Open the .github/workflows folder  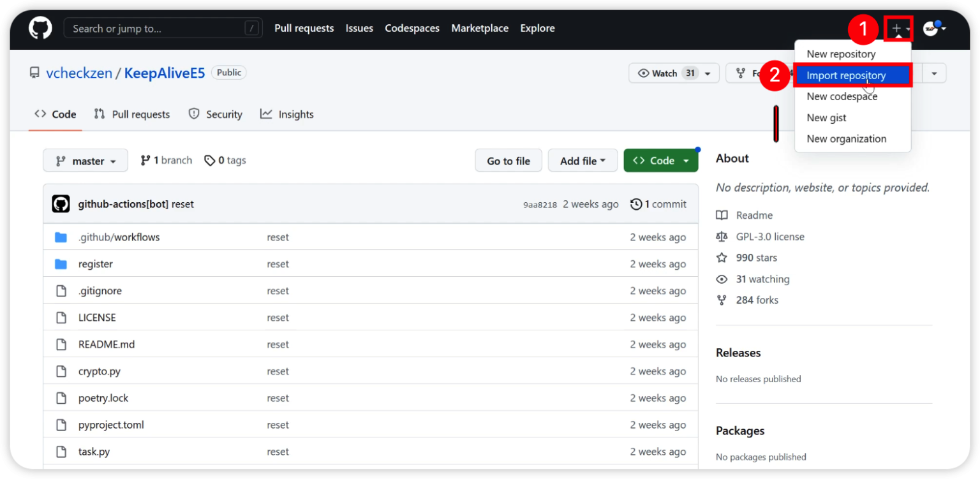pyautogui.click(x=119, y=237)
